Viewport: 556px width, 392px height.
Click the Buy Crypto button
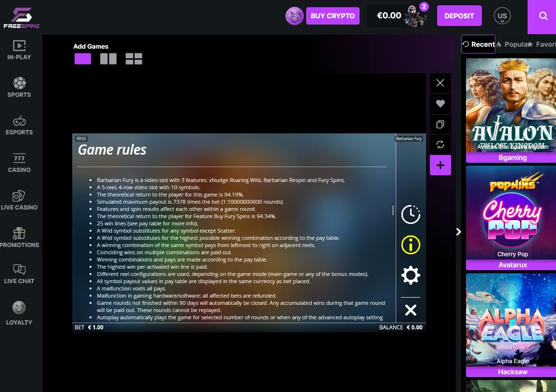point(333,16)
